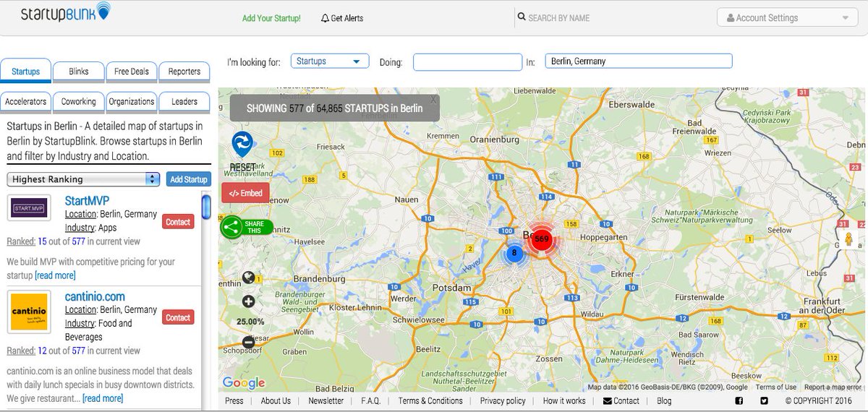Image resolution: width=868 pixels, height=412 pixels.
Task: Open the F.A.Q. footer link
Action: pyautogui.click(x=371, y=400)
